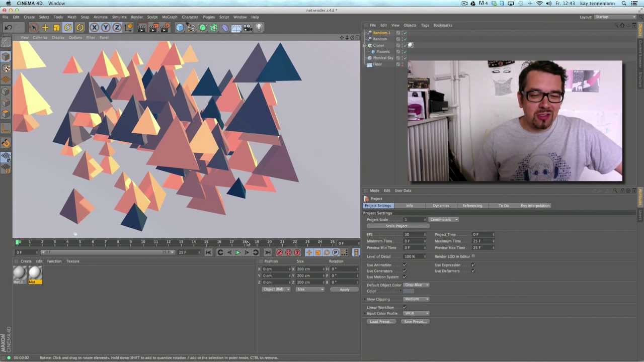Disable Use Expression checkbox
The image size is (644, 362).
[473, 265]
